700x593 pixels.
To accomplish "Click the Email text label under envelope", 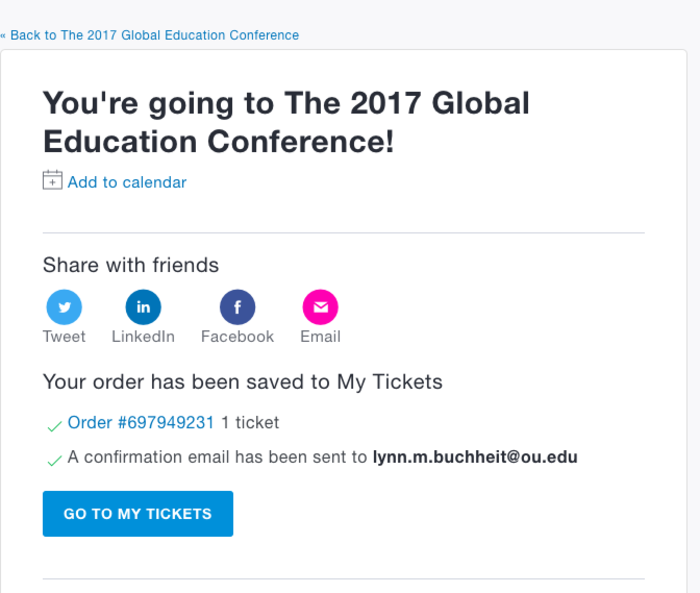I will point(320,337).
